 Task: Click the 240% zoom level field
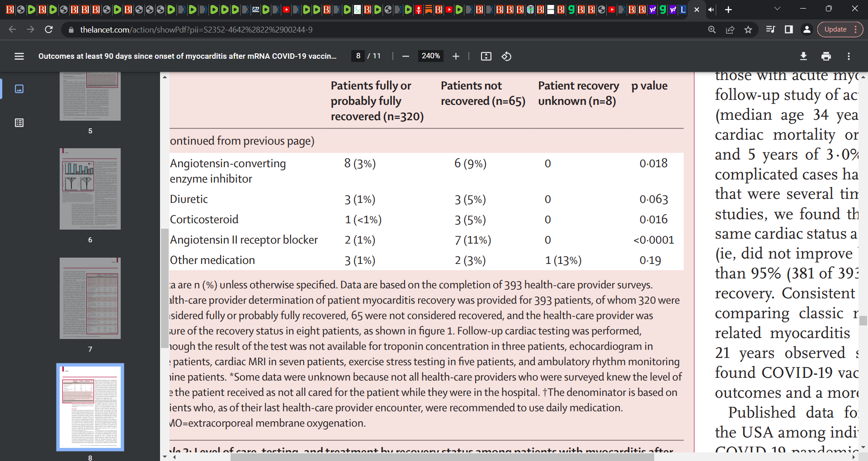click(430, 56)
